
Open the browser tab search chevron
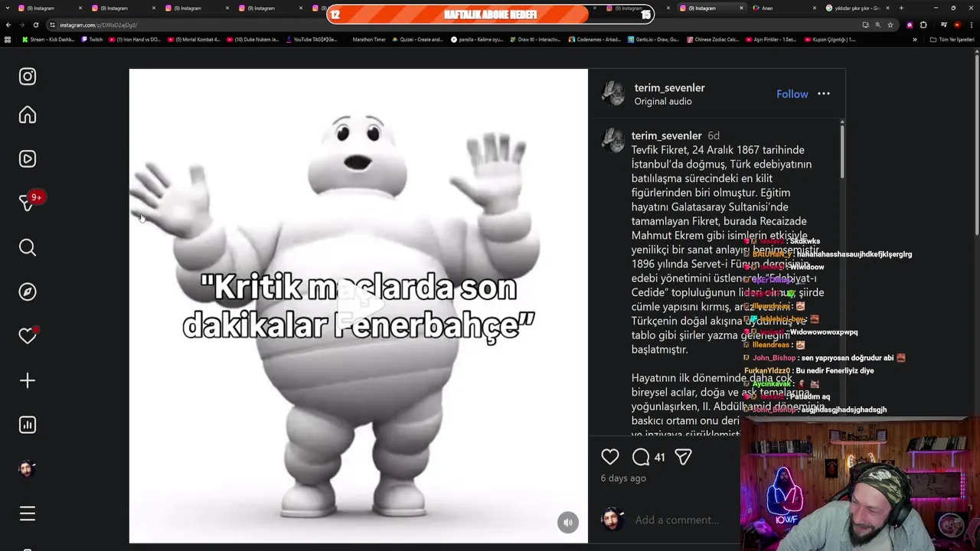pos(8,8)
